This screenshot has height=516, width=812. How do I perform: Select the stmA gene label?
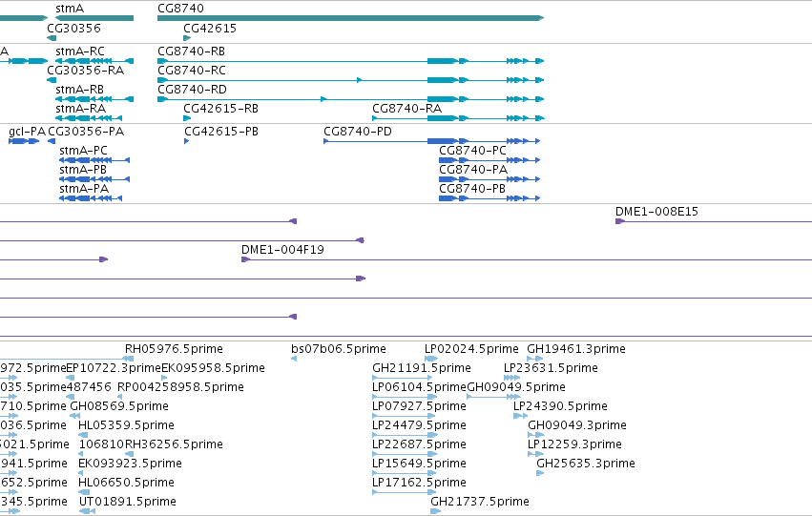(70, 9)
